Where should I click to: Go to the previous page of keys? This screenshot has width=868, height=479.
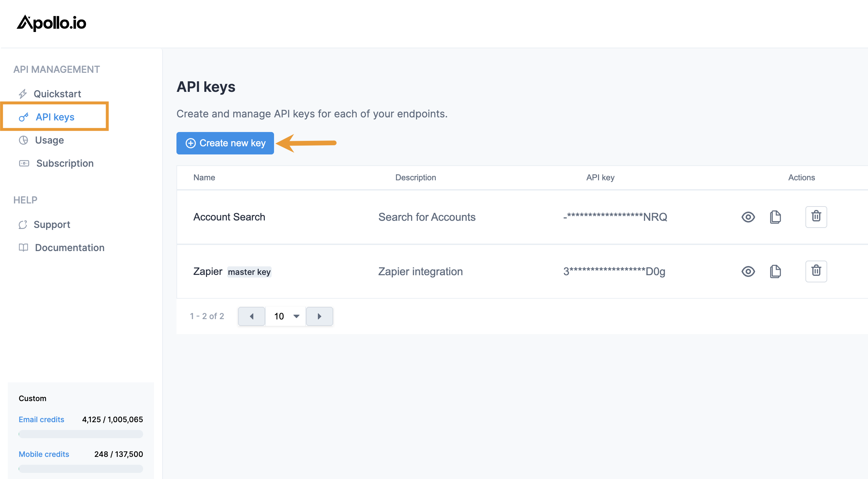point(252,316)
